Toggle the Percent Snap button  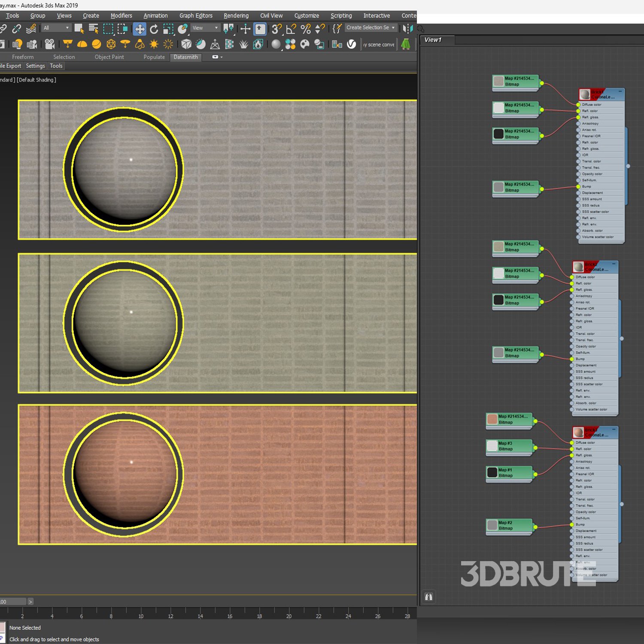click(306, 29)
